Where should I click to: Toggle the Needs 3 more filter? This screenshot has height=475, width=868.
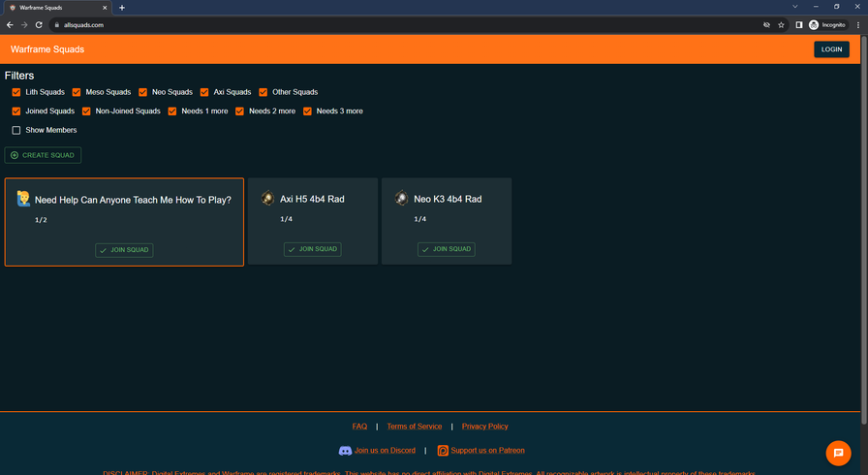(307, 111)
